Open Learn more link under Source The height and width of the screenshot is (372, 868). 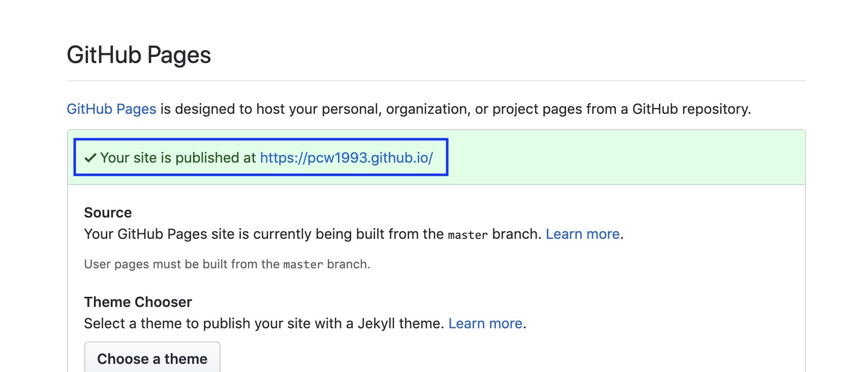tap(582, 234)
